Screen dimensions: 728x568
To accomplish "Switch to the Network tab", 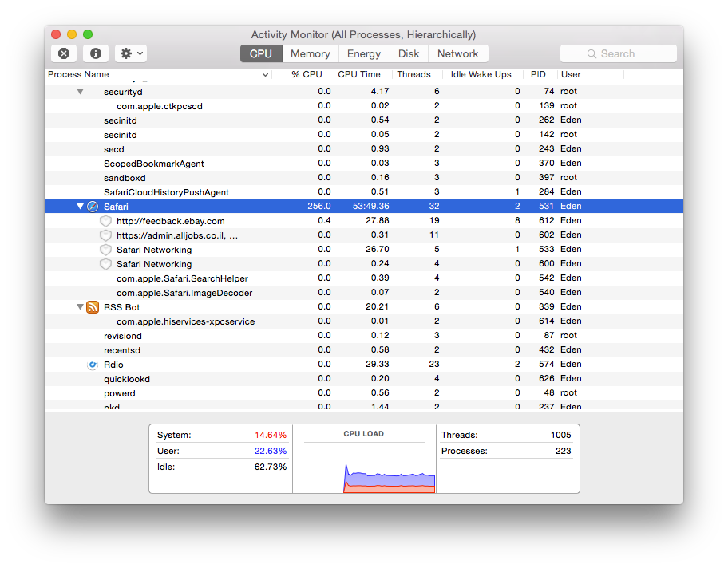I will [x=457, y=53].
